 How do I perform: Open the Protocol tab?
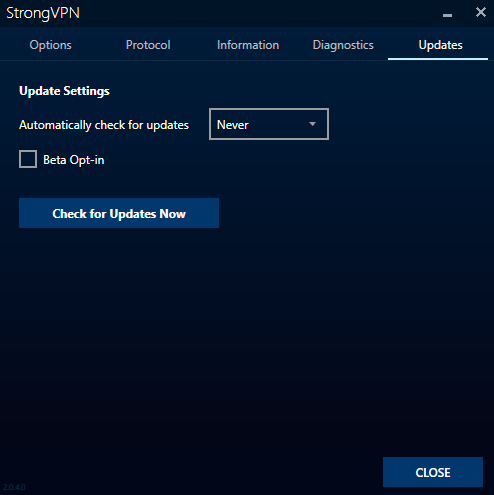point(148,45)
